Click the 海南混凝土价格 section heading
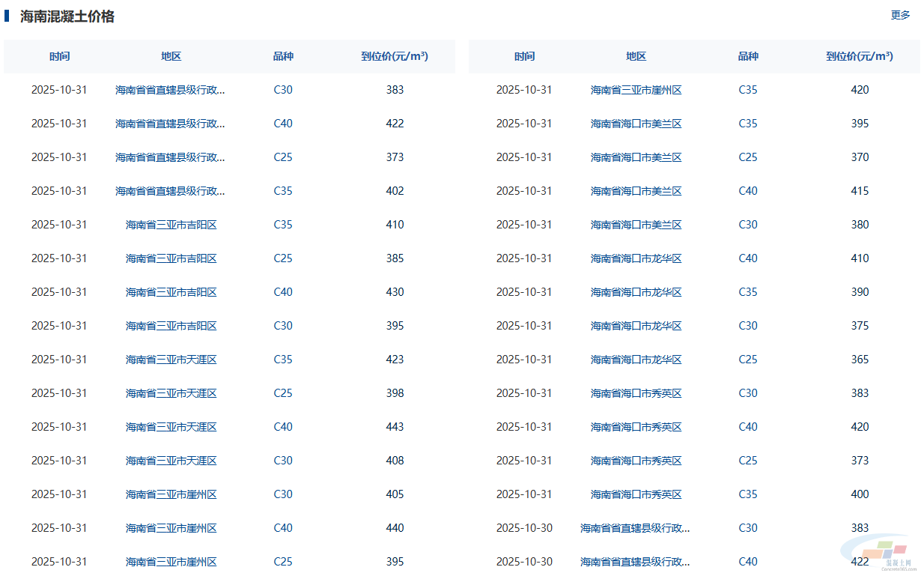 (x=67, y=16)
